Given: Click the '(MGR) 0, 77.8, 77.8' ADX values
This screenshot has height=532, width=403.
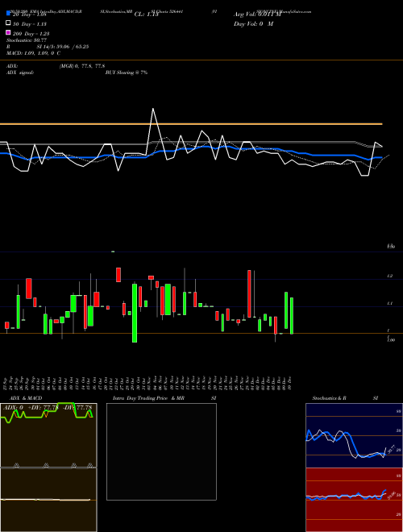Looking at the screenshot, I should (82, 66).
